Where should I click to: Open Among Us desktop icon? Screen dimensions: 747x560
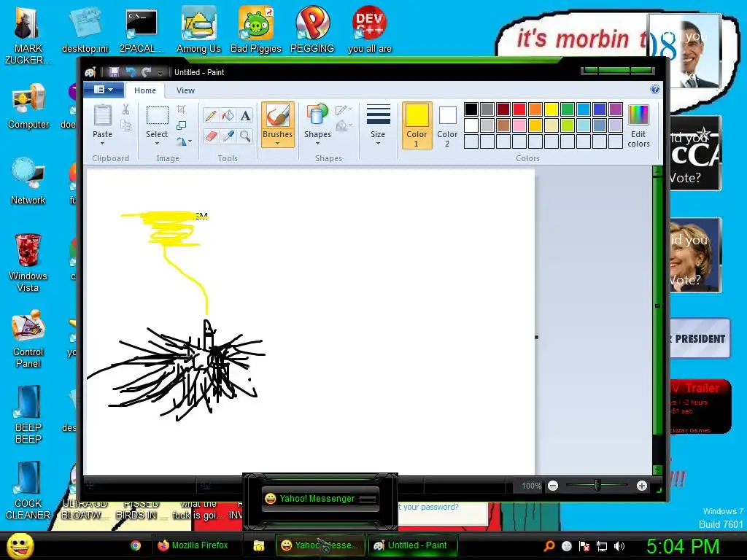click(198, 30)
